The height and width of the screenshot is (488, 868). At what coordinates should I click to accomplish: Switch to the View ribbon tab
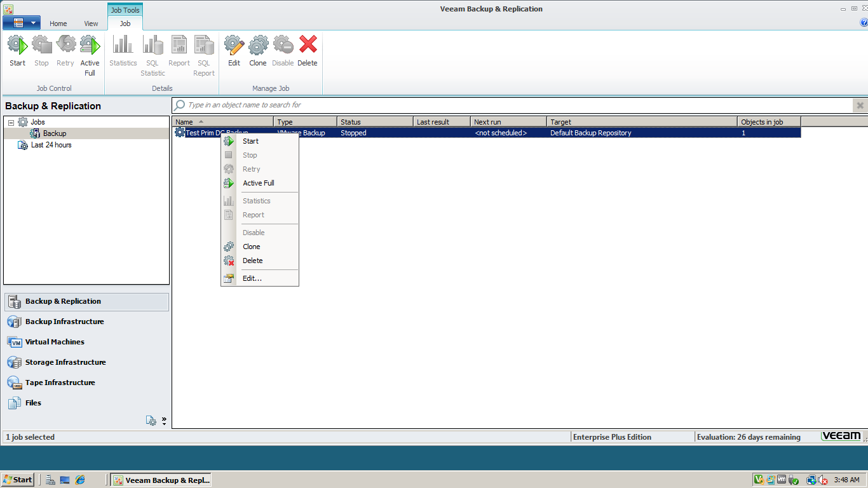coord(91,24)
